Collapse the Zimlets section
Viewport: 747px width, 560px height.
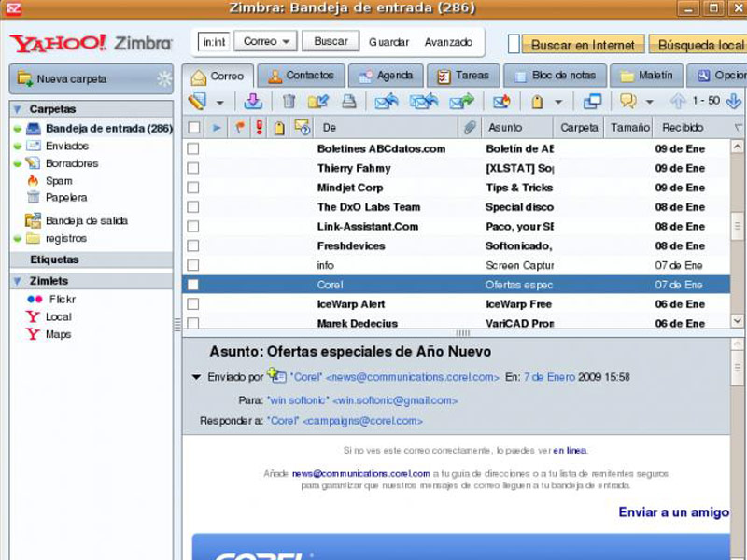point(18,281)
